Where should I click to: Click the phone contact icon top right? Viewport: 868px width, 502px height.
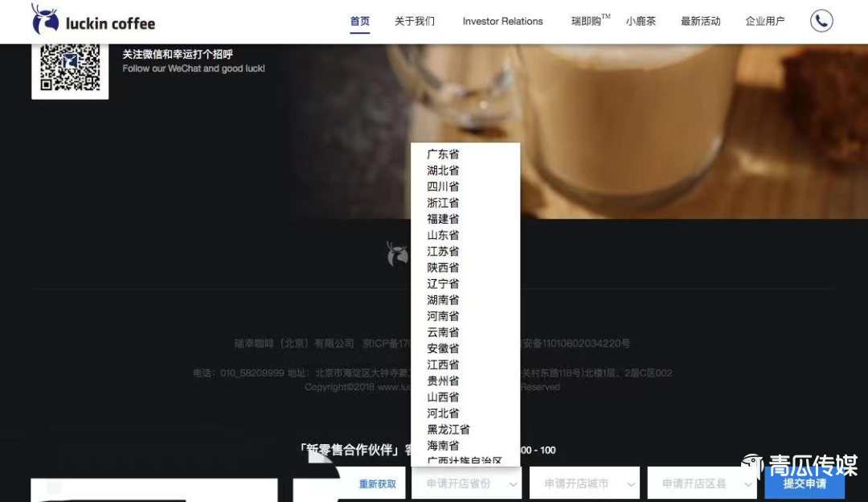click(821, 20)
